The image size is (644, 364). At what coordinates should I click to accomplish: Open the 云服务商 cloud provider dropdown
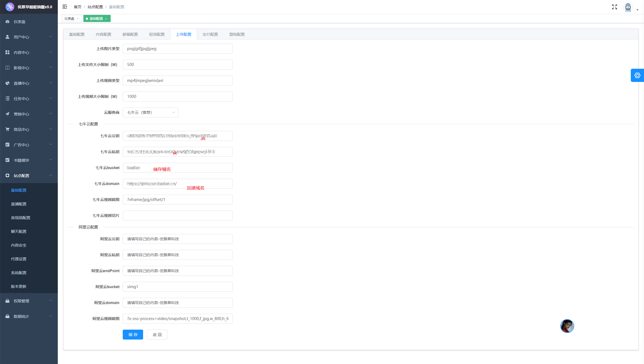click(x=150, y=112)
